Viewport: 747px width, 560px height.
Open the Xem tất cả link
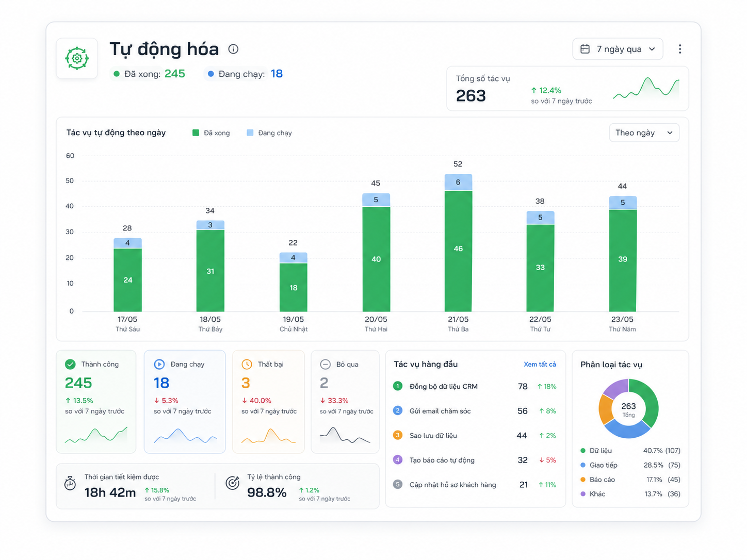tap(540, 364)
